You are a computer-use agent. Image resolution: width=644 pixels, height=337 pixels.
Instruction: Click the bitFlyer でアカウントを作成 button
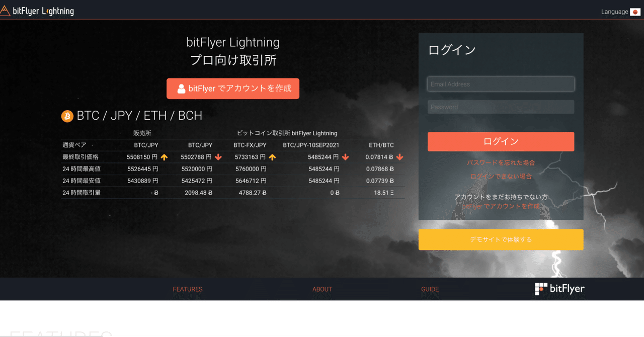(233, 88)
